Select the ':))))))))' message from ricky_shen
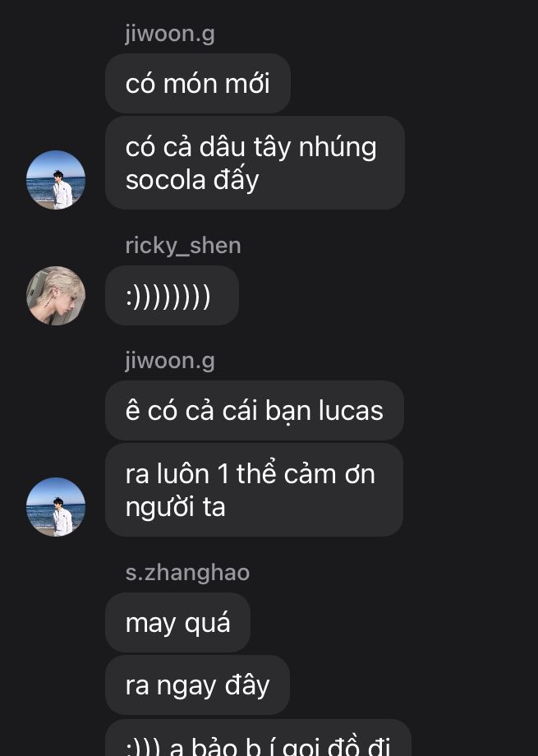The image size is (538, 756). [172, 296]
